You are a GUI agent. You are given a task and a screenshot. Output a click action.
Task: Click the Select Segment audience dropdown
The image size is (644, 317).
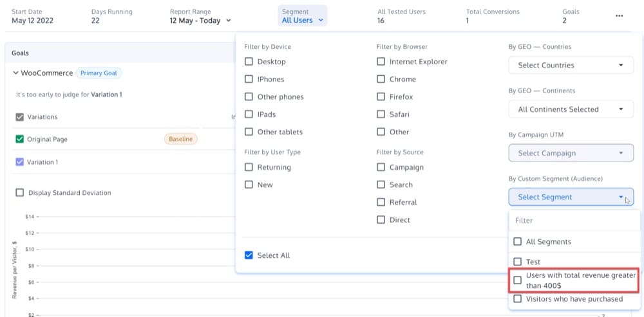571,197
